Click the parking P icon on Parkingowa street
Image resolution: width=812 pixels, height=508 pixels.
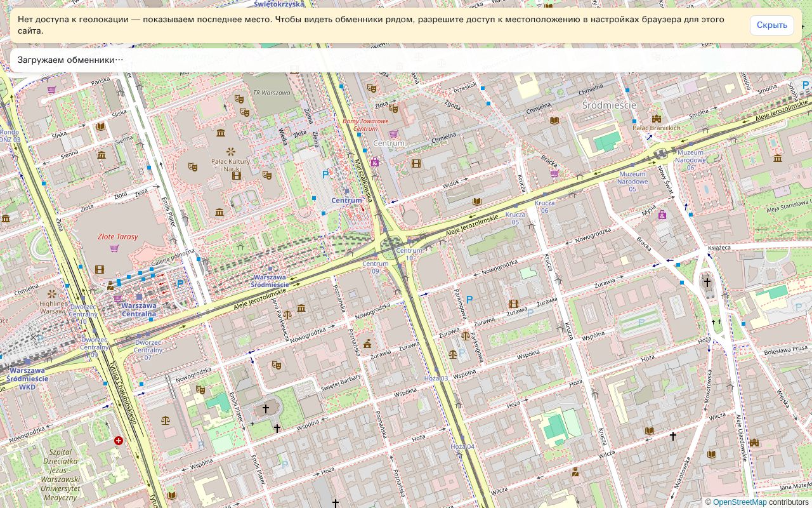(x=469, y=300)
